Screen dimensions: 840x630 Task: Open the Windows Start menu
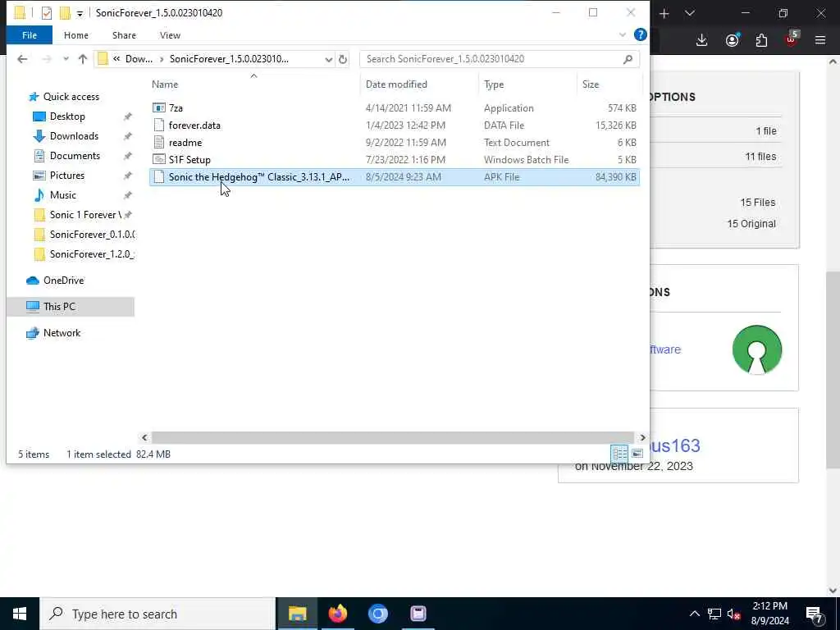coord(20,614)
